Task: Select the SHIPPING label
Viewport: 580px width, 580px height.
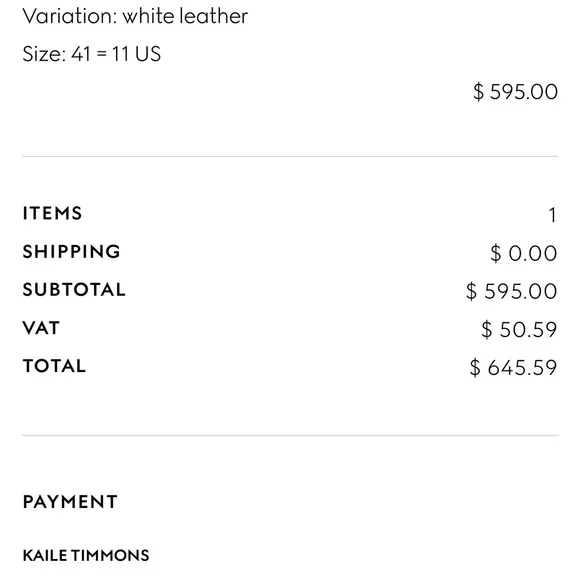Action: tap(71, 252)
